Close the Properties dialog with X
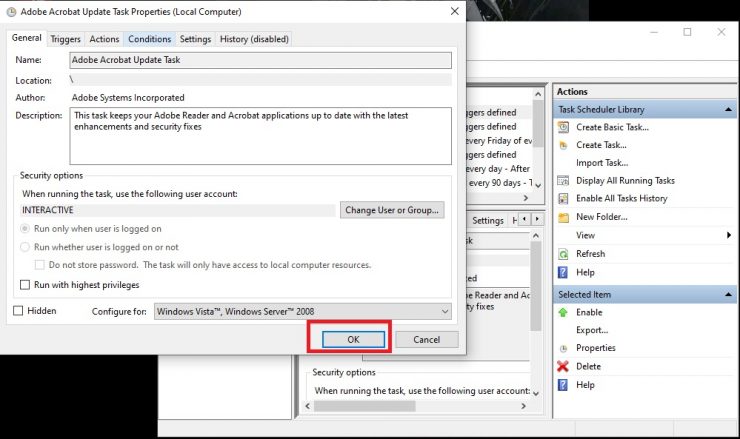This screenshot has width=740, height=439. [x=454, y=11]
